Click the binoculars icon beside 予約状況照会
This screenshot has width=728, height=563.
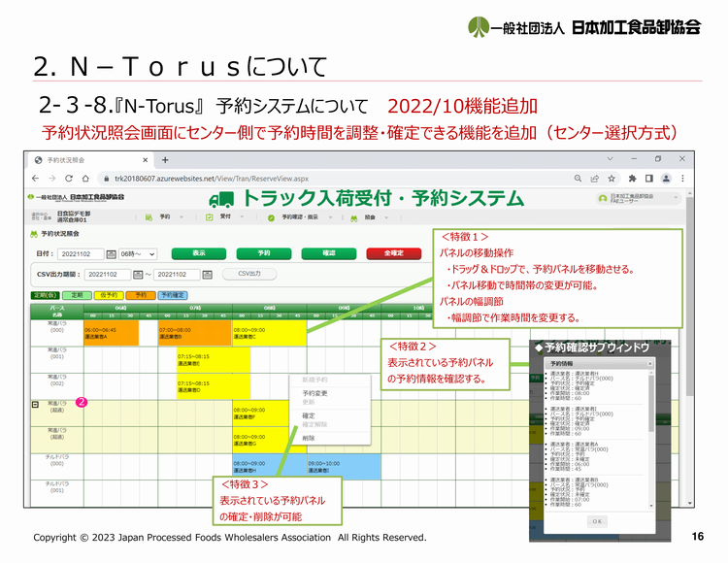click(34, 234)
